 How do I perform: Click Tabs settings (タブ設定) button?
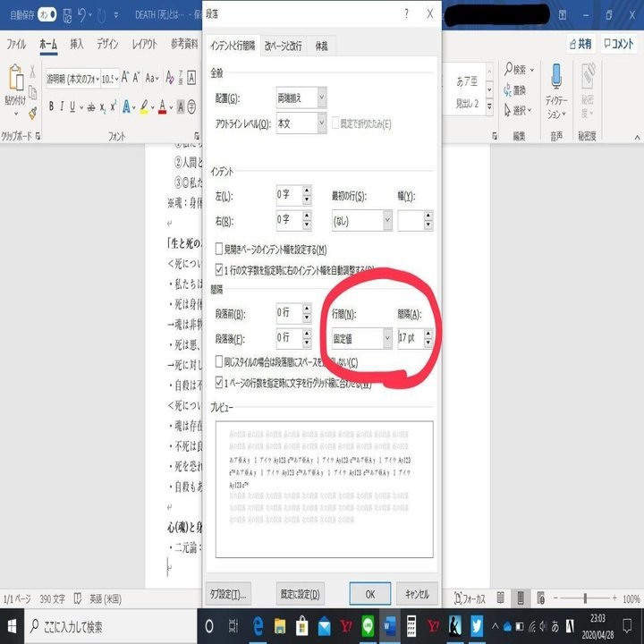[x=228, y=594]
